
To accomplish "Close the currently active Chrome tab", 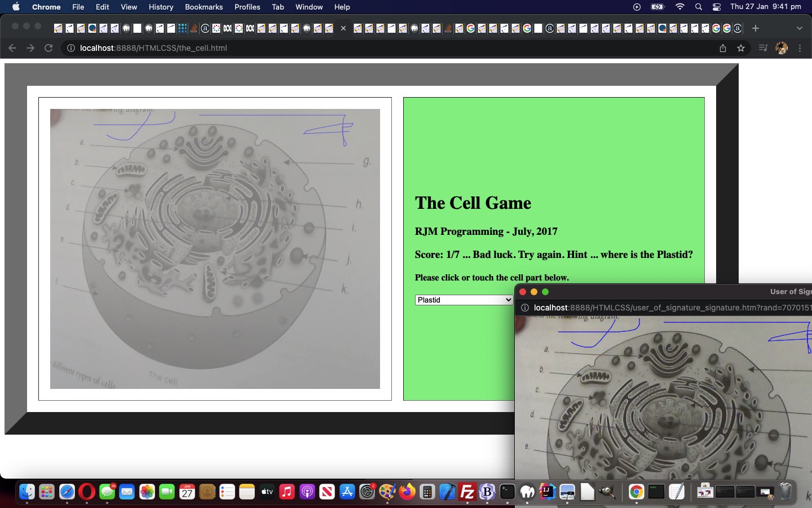I will pyautogui.click(x=343, y=28).
